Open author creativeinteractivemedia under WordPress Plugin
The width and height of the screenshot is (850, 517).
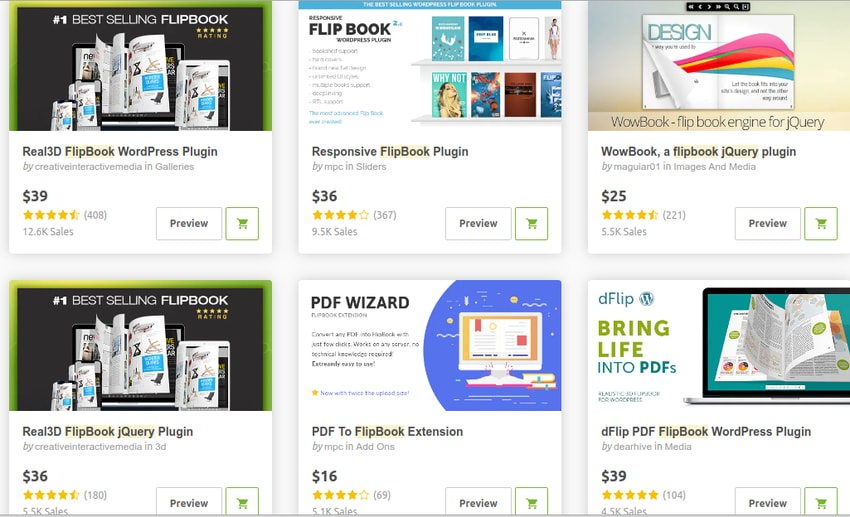click(88, 167)
